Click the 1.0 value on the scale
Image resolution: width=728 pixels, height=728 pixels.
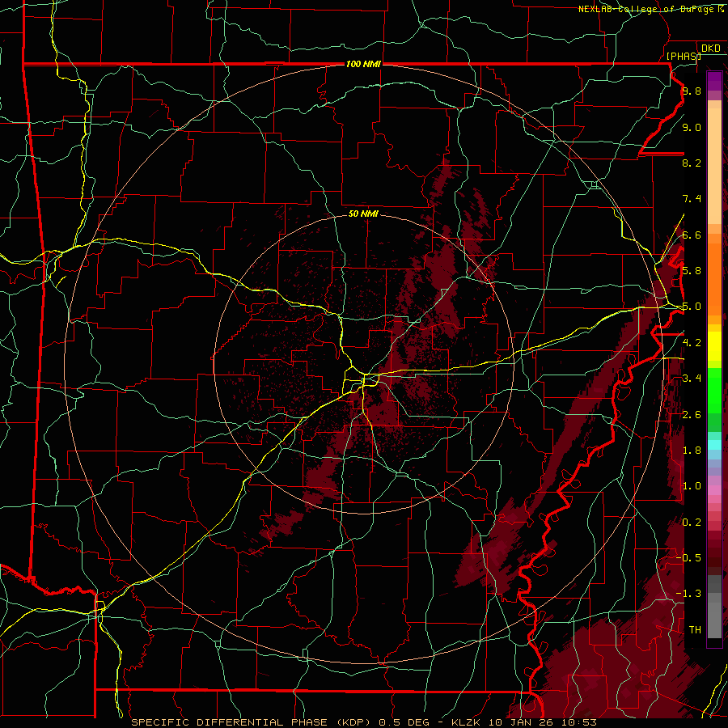[692, 486]
